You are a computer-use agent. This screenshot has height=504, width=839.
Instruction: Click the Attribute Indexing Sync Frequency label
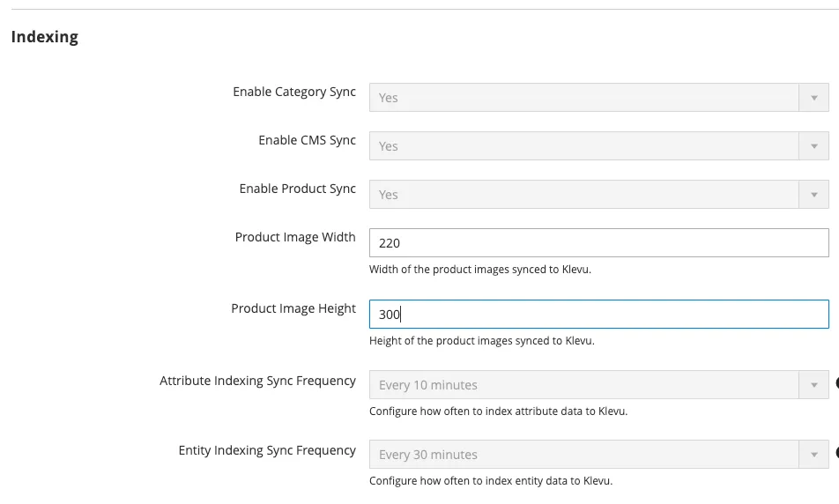pos(257,381)
